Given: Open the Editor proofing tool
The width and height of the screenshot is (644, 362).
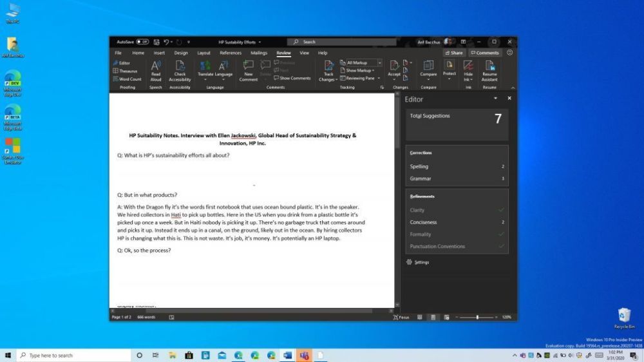Looking at the screenshot, I should click(122, 63).
